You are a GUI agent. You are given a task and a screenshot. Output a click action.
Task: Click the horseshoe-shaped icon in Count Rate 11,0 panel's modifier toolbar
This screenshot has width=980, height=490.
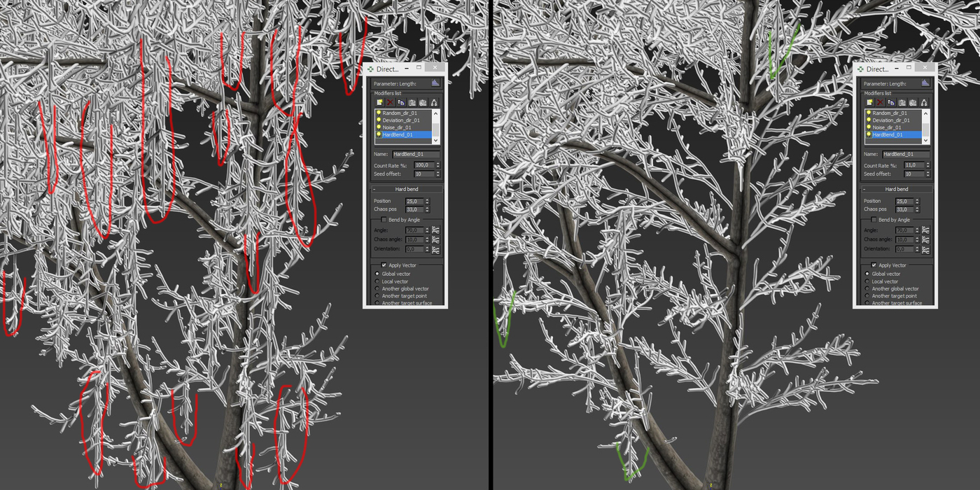(924, 102)
